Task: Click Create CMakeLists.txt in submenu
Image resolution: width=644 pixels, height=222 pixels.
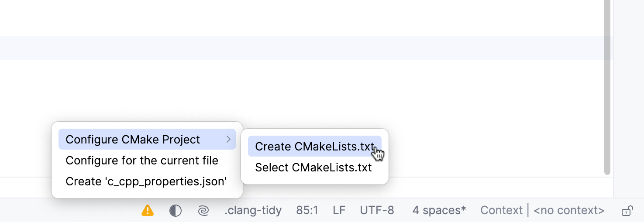Action: [x=314, y=147]
